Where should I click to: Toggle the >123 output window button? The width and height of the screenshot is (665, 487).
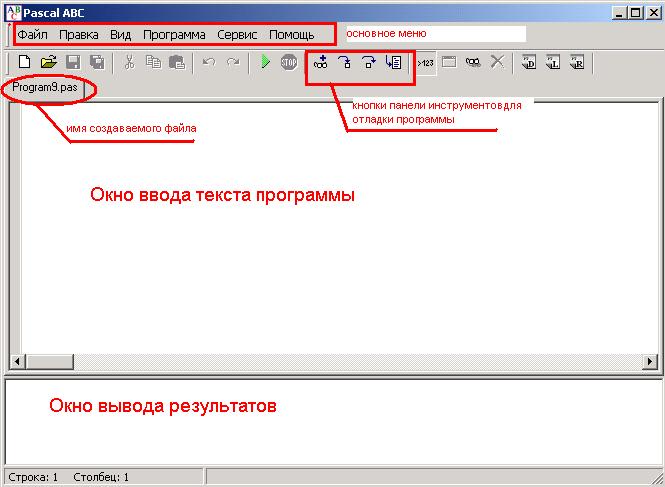[x=425, y=63]
